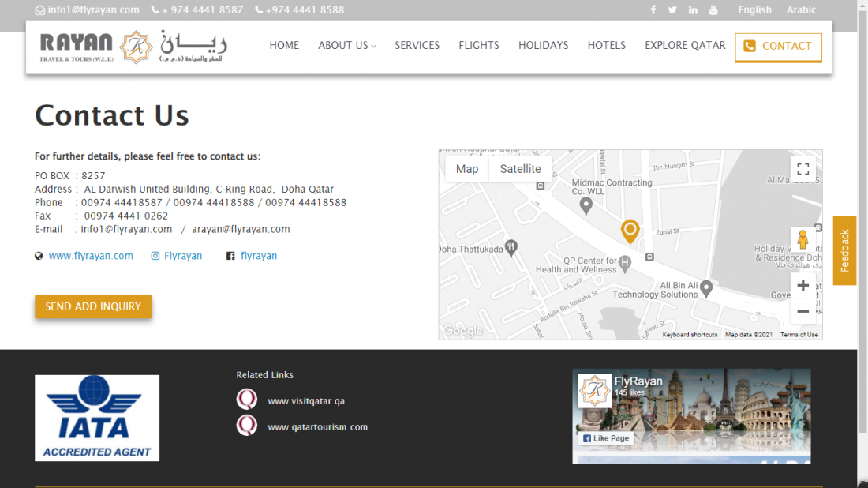Click the orange location pin on map
The width and height of the screenshot is (868, 488).
pyautogui.click(x=630, y=231)
